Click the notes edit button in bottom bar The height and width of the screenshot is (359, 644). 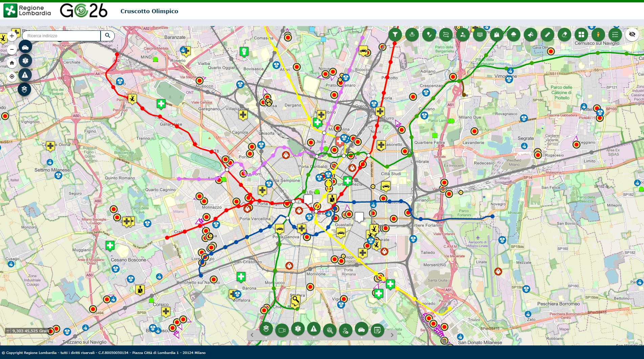click(377, 330)
